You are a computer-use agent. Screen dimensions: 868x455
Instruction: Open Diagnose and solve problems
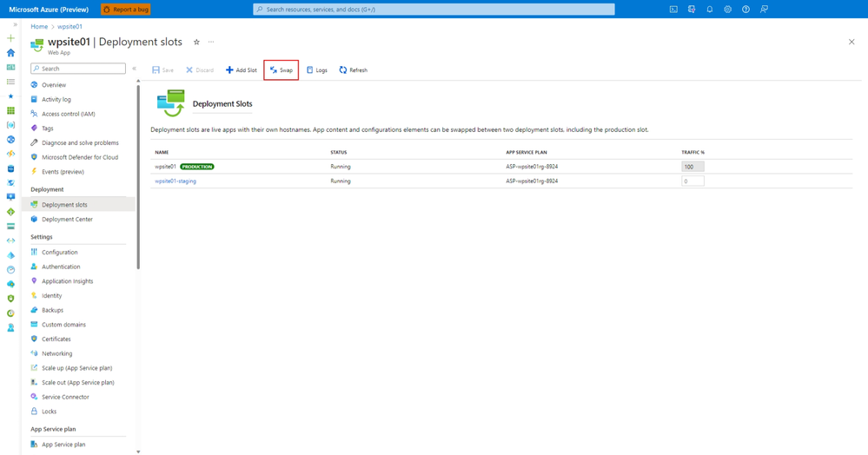click(80, 142)
